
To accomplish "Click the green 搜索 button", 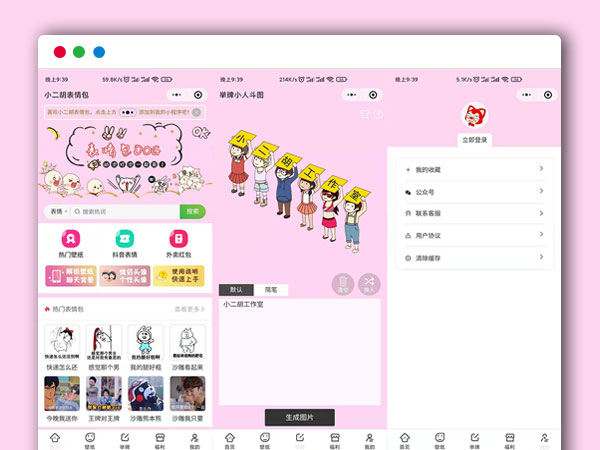I will tap(192, 211).
